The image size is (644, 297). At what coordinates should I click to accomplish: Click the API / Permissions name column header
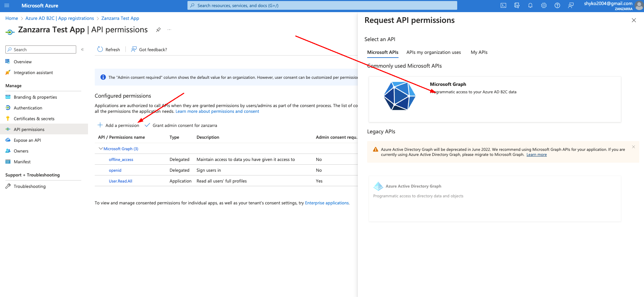[121, 137]
